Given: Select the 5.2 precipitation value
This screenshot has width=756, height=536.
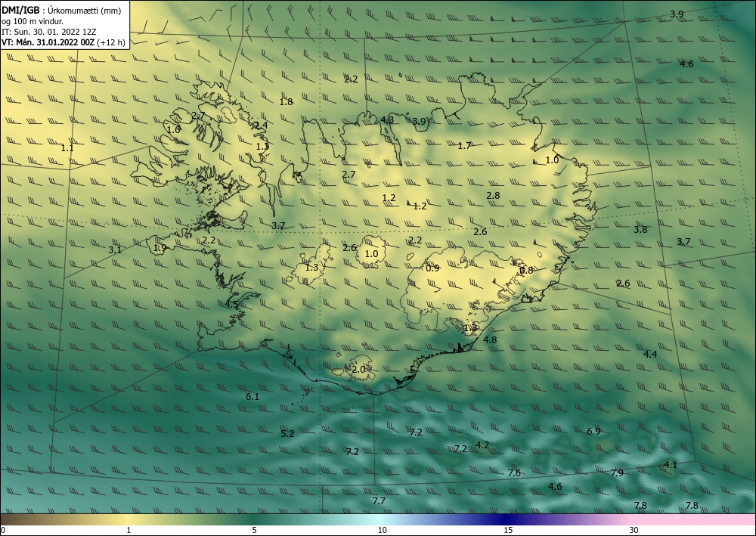Looking at the screenshot, I should pos(287,434).
